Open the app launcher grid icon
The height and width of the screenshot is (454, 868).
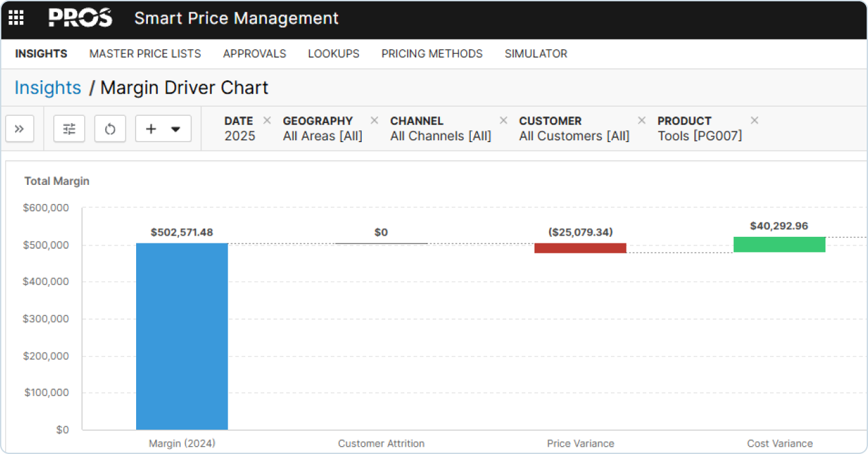pos(16,18)
